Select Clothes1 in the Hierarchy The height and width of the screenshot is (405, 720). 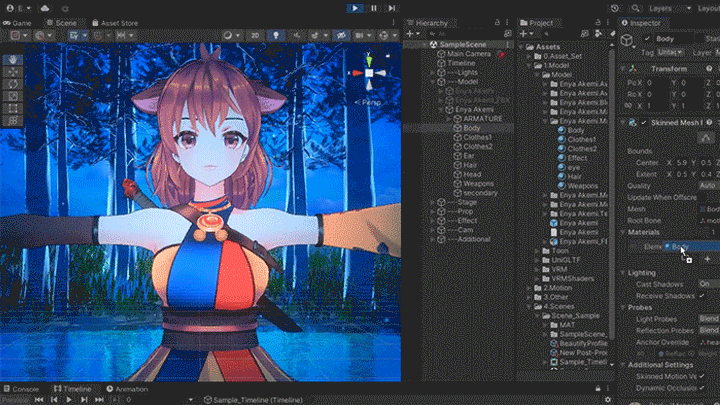click(x=477, y=137)
